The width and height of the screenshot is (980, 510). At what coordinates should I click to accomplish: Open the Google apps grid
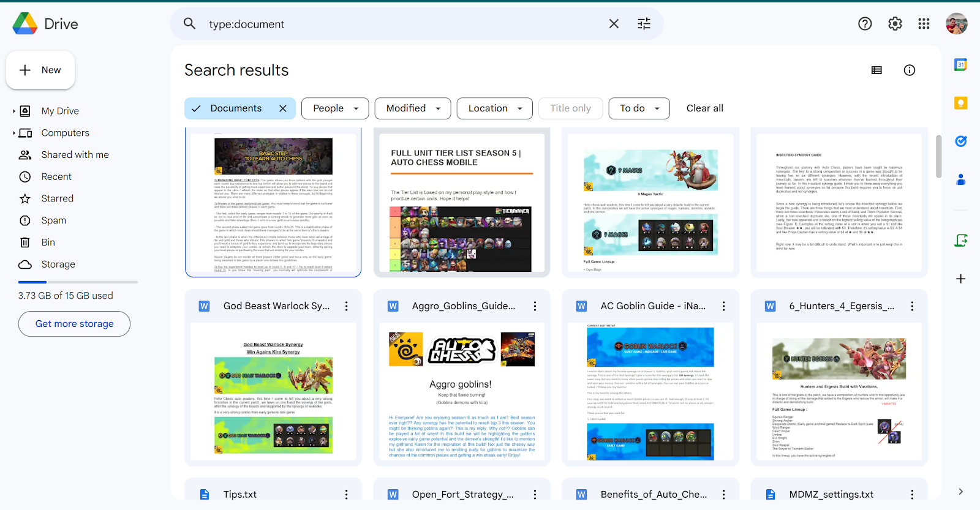coord(924,24)
